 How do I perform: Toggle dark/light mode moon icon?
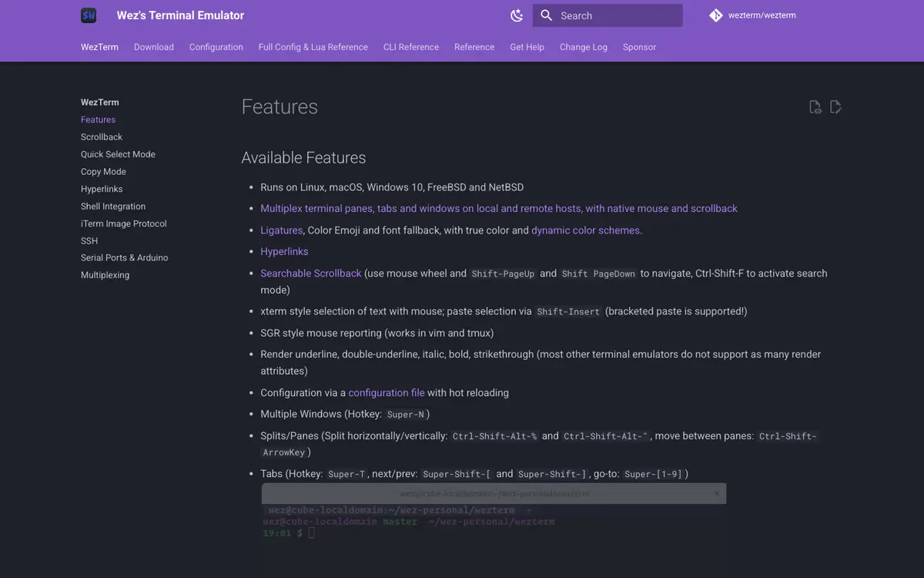point(517,15)
